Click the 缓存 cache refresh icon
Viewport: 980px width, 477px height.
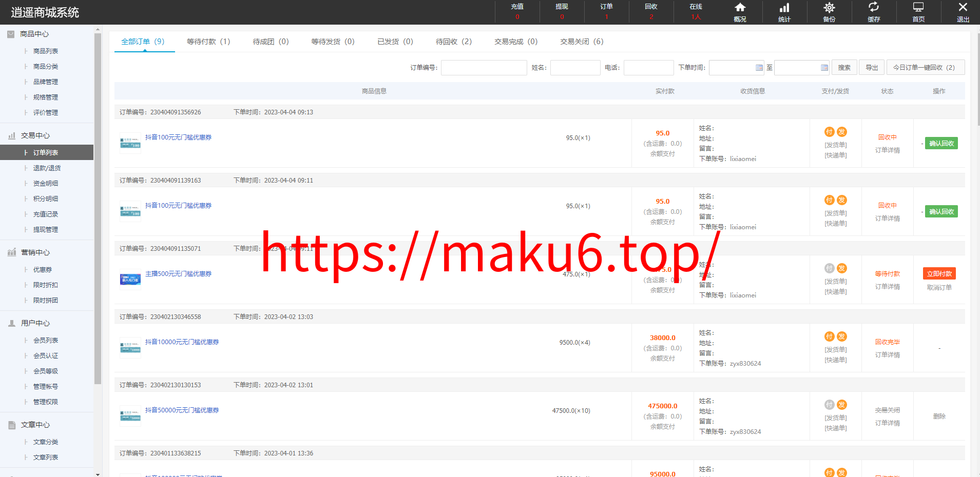tap(874, 7)
